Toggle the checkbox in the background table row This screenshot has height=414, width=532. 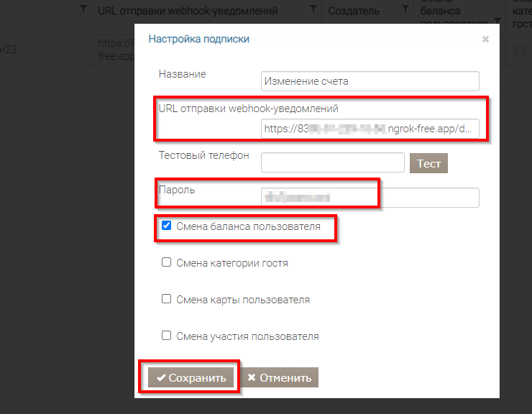pyautogui.click(x=520, y=50)
